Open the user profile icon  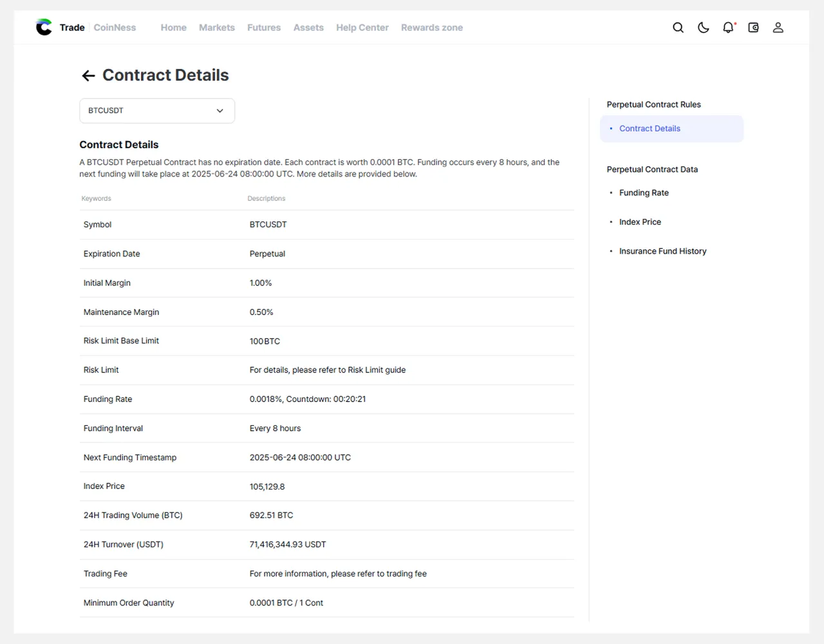coord(778,28)
